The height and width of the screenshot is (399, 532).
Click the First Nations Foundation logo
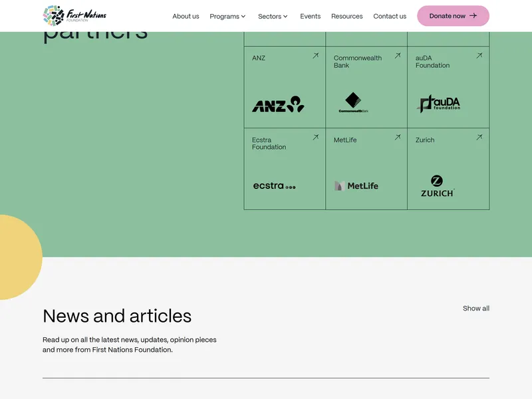click(x=74, y=15)
